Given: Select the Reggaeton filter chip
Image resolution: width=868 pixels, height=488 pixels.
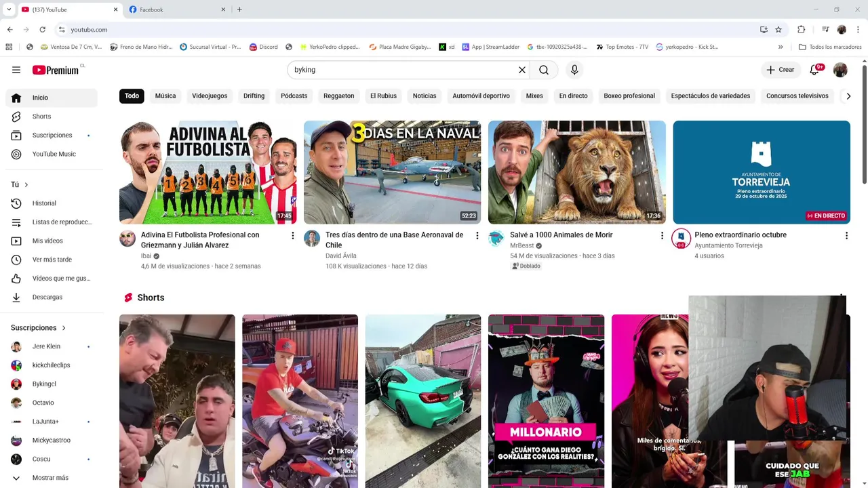Looking at the screenshot, I should pyautogui.click(x=339, y=96).
